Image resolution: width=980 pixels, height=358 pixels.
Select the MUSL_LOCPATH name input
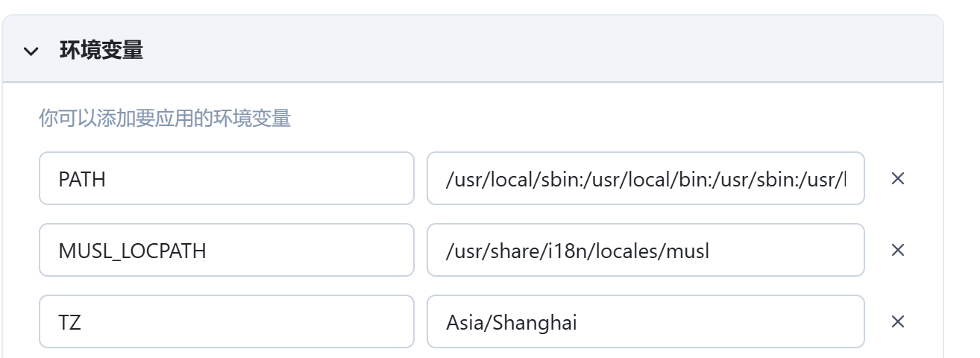(226, 250)
